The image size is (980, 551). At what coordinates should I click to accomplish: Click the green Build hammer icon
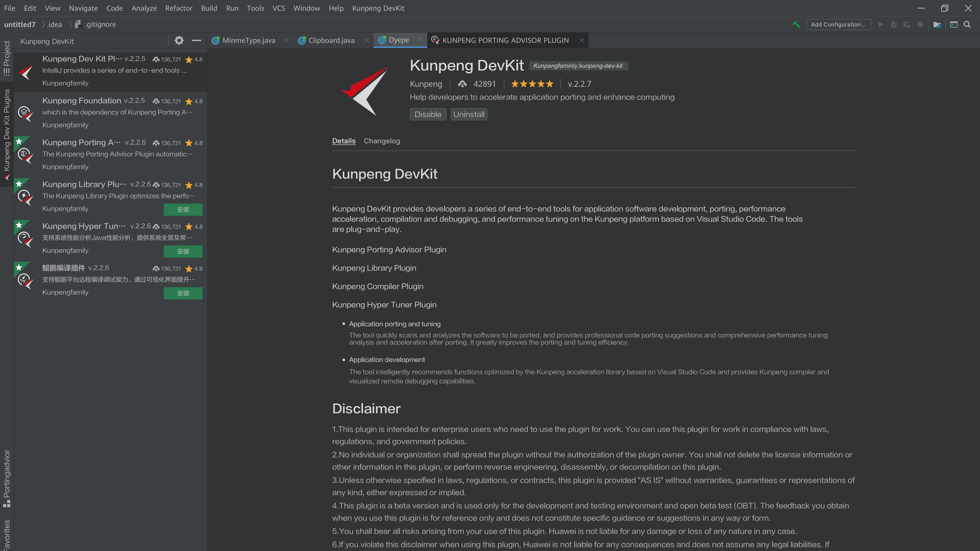coord(796,24)
